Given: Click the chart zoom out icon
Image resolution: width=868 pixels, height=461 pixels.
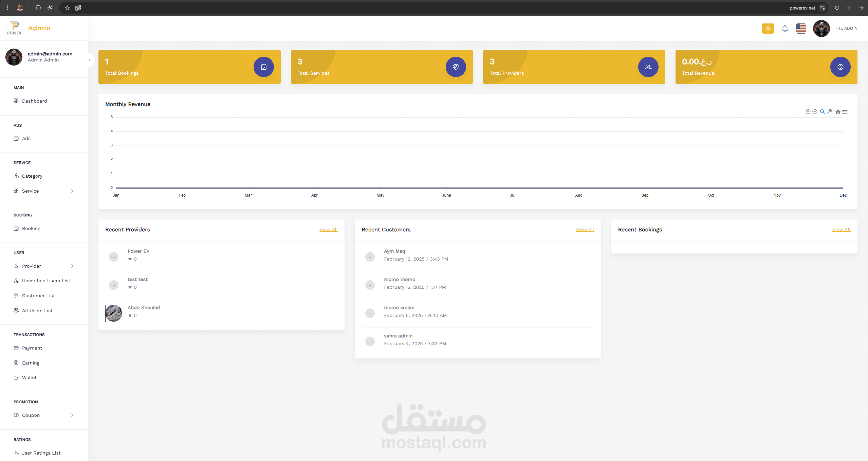Looking at the screenshot, I should pyautogui.click(x=815, y=112).
